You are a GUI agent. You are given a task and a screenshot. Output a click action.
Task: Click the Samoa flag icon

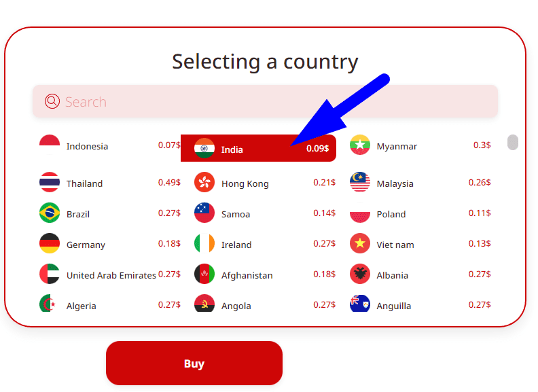(x=204, y=213)
